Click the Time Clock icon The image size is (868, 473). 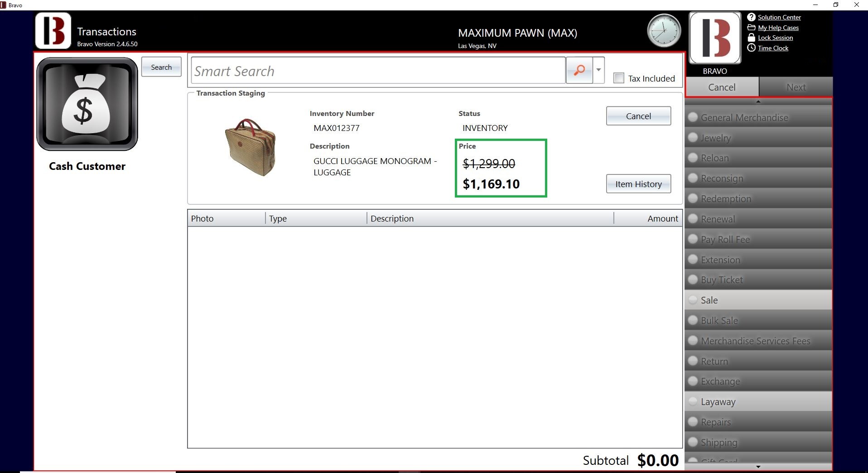pyautogui.click(x=751, y=48)
